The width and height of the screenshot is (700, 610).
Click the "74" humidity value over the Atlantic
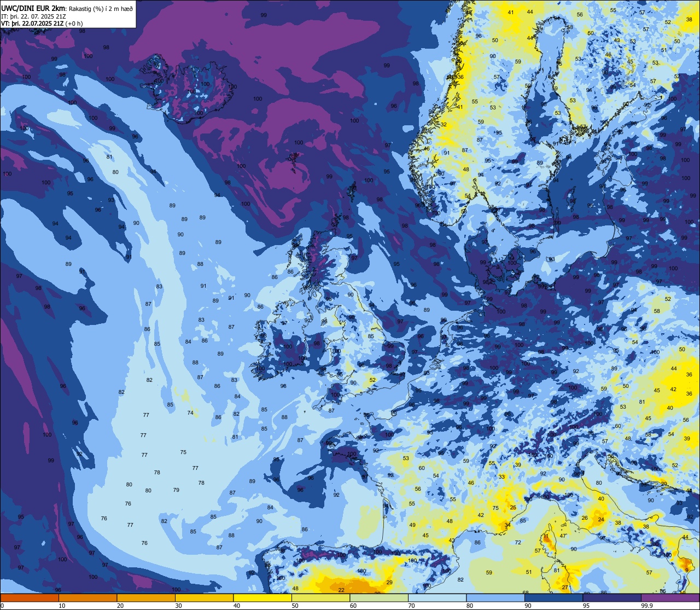pyautogui.click(x=190, y=413)
